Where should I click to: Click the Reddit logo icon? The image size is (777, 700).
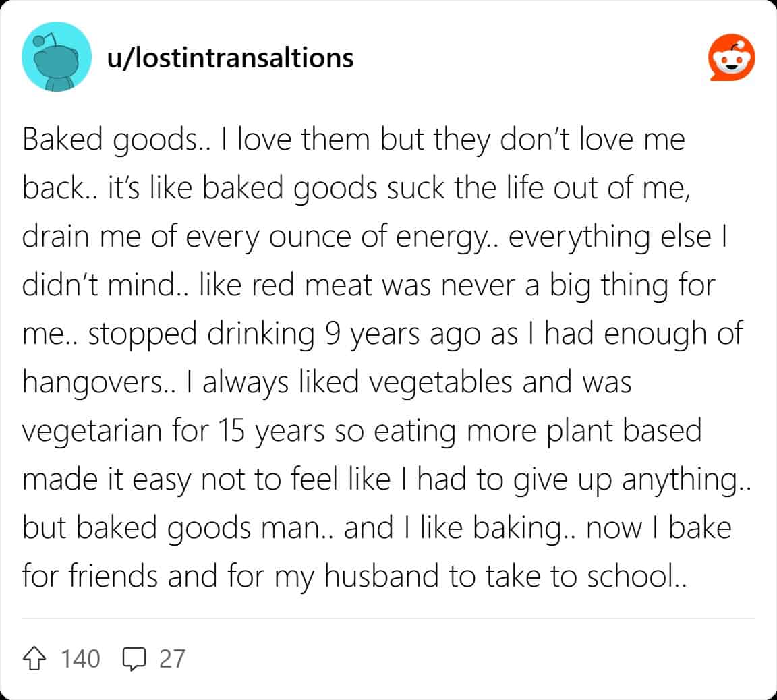[x=732, y=58]
